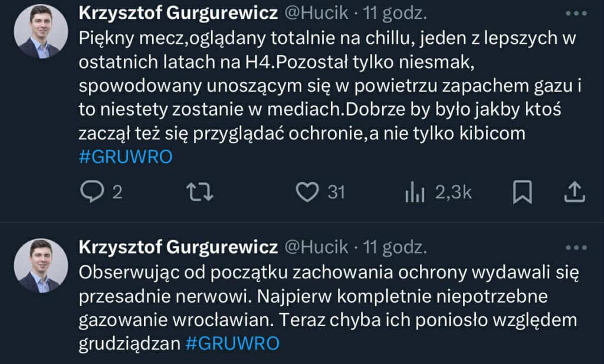Screen dimensions: 604x364
Task: Click profile avatar beside "Piękny mecz" tweet
Action: coord(41,31)
